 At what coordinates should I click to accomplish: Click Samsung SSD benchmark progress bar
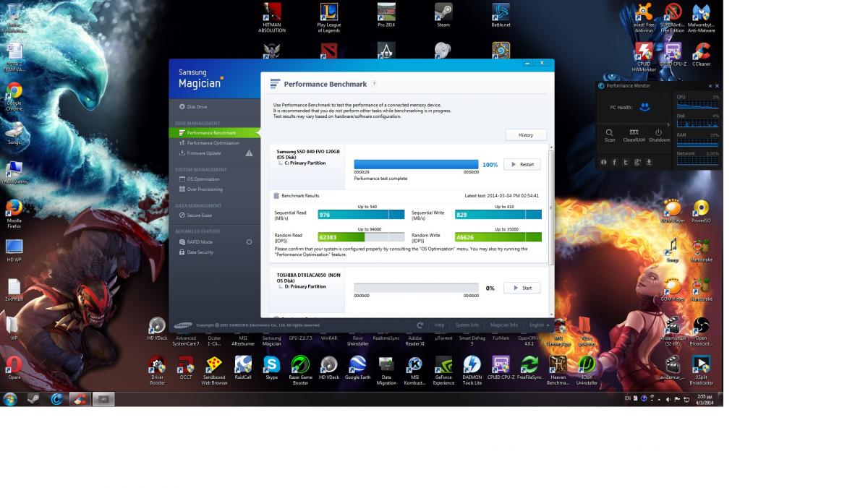[416, 165]
